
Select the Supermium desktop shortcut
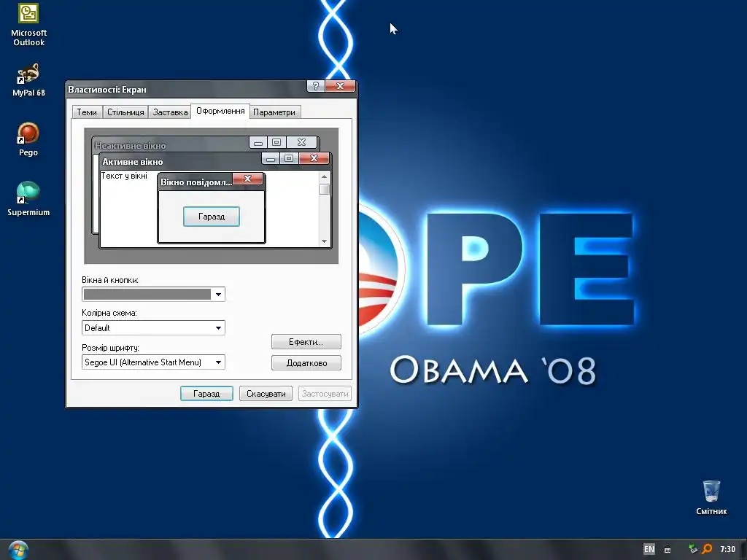[x=28, y=198]
